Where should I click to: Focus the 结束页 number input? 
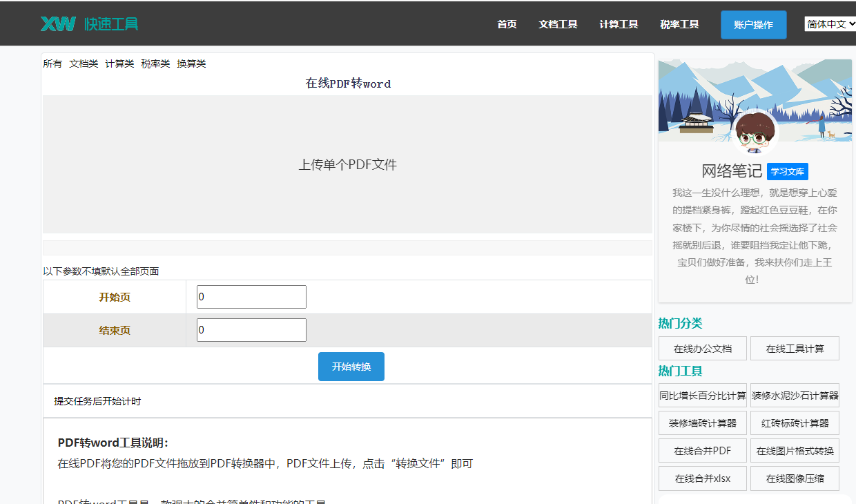(x=251, y=330)
